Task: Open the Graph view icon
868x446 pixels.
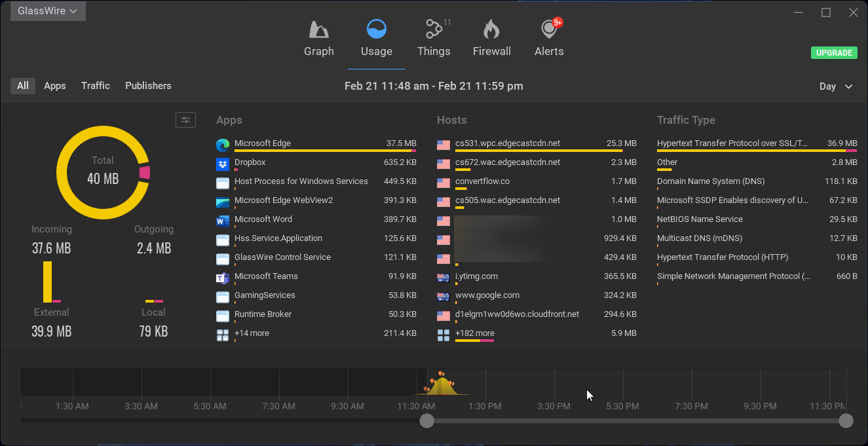Action: pyautogui.click(x=319, y=30)
